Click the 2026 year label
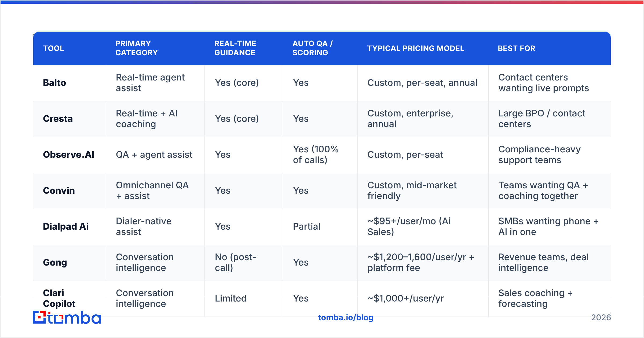The height and width of the screenshot is (338, 644). pyautogui.click(x=601, y=317)
